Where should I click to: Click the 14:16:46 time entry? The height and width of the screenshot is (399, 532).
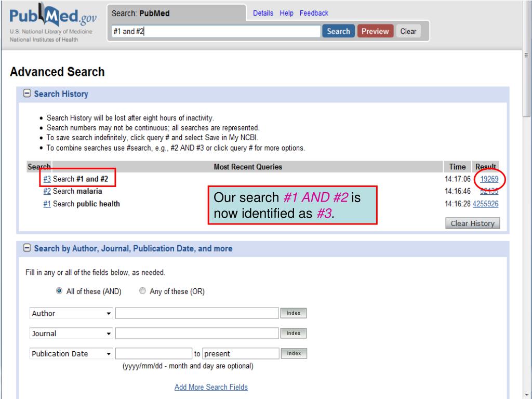[x=457, y=191]
